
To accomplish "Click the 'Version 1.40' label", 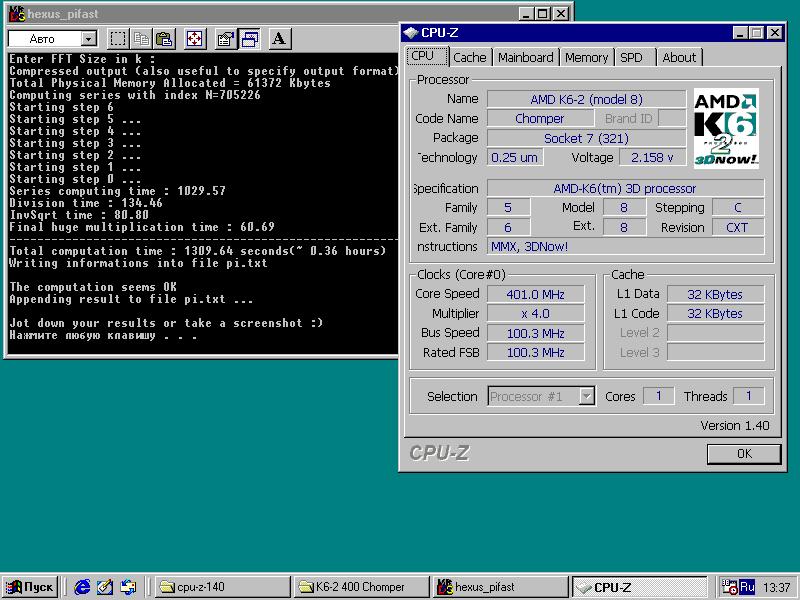I will 735,426.
